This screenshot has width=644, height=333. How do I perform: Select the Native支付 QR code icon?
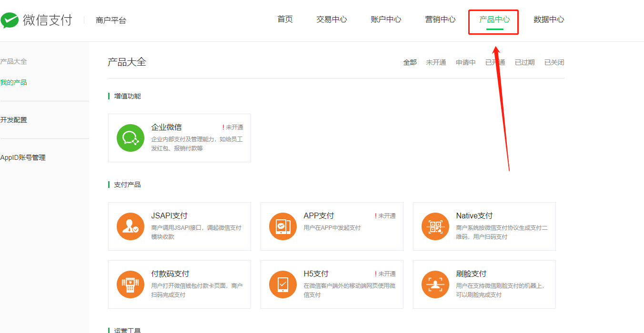[435, 226]
